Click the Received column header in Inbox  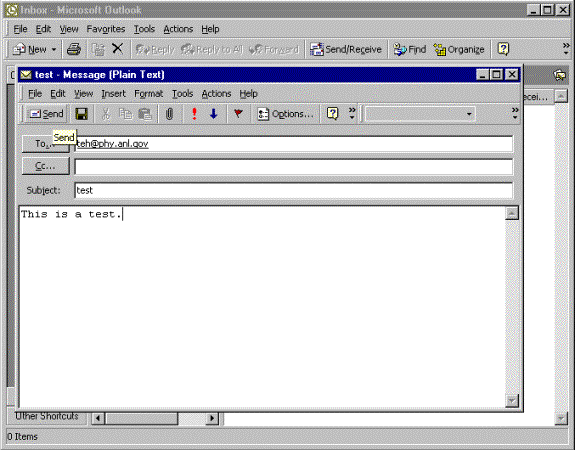[x=537, y=97]
